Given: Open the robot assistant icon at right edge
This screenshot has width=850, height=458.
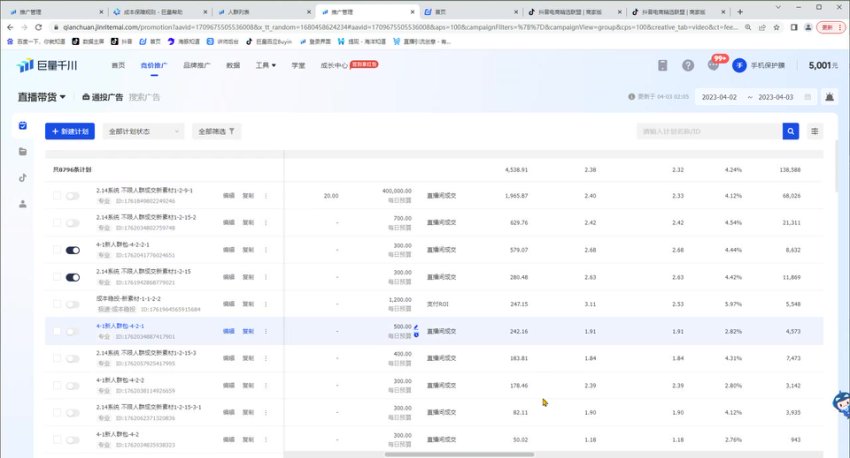Looking at the screenshot, I should coord(838,402).
